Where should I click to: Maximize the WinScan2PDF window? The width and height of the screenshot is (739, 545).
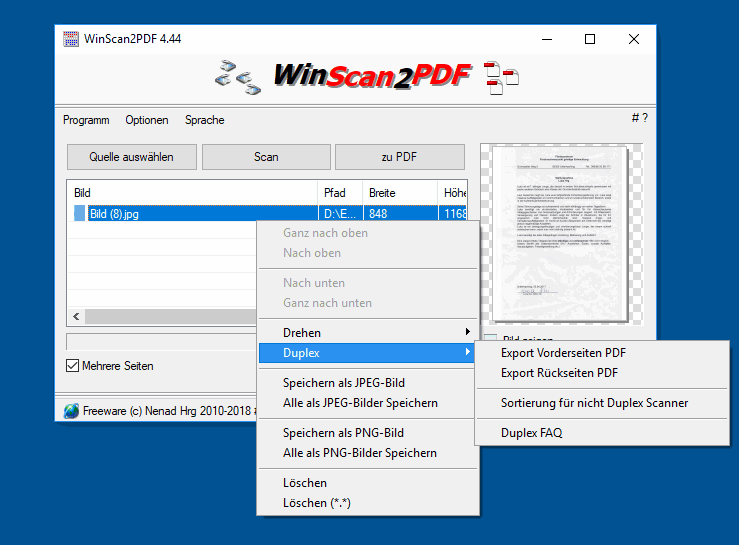(590, 39)
